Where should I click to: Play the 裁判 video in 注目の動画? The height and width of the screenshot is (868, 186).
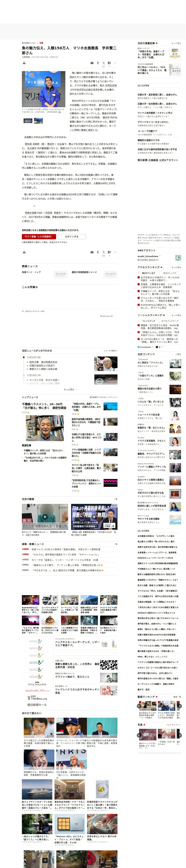(x=45, y=517)
